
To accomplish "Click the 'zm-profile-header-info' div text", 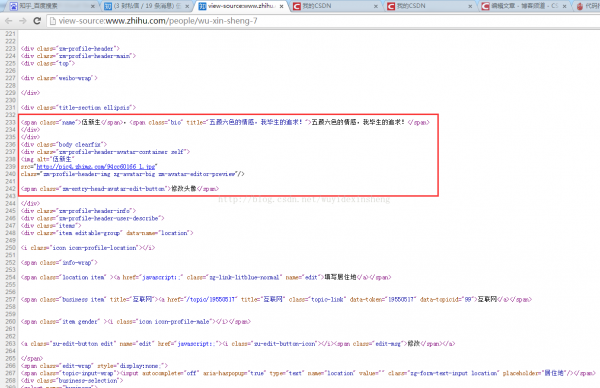I will click(78, 211).
